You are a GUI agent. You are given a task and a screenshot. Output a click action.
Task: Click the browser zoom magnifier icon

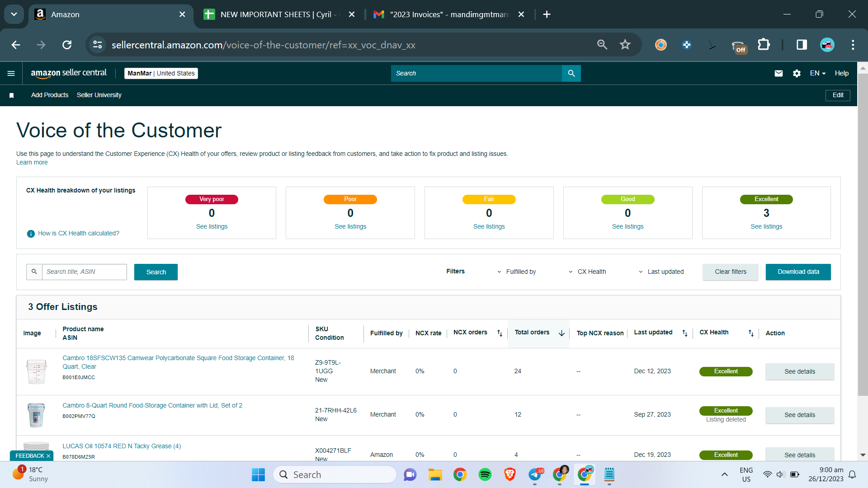[602, 45]
